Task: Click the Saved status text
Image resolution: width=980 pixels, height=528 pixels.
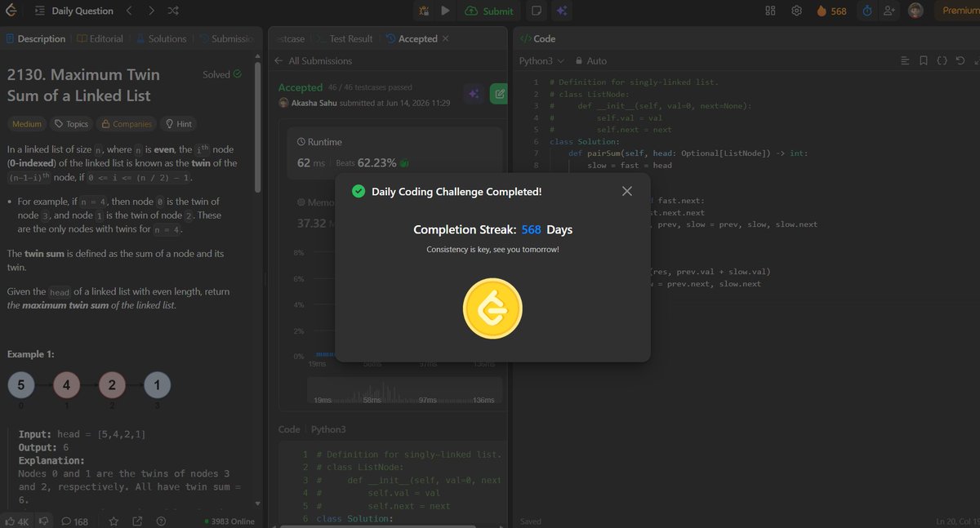Action: [x=531, y=521]
